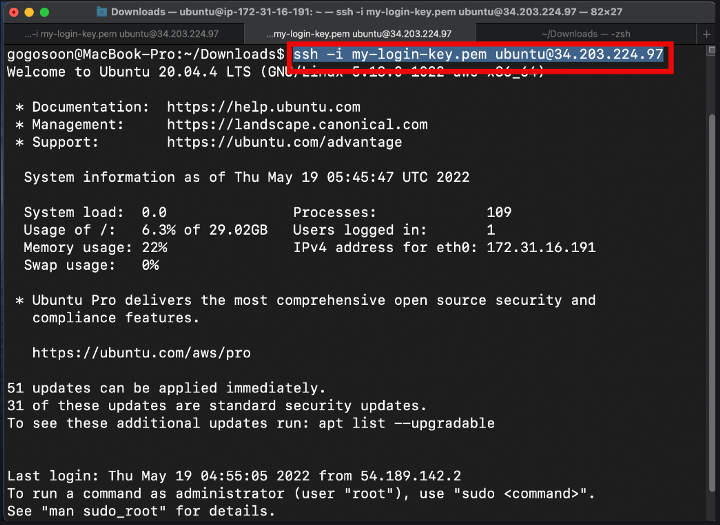Click the https://ubuntu.com/aws/pro link
Image resolution: width=720 pixels, height=525 pixels.
pos(141,353)
